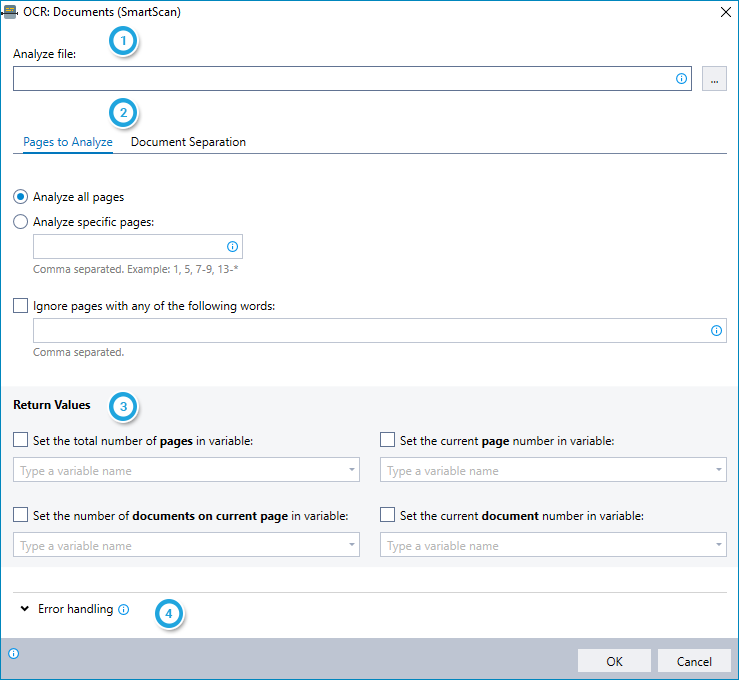Expand the Error handling section

click(25, 609)
